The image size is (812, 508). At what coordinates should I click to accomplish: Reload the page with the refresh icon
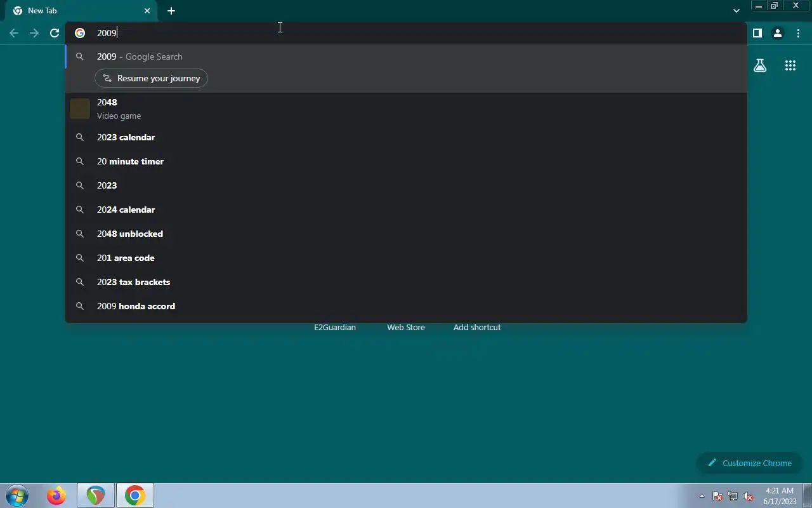pyautogui.click(x=55, y=33)
